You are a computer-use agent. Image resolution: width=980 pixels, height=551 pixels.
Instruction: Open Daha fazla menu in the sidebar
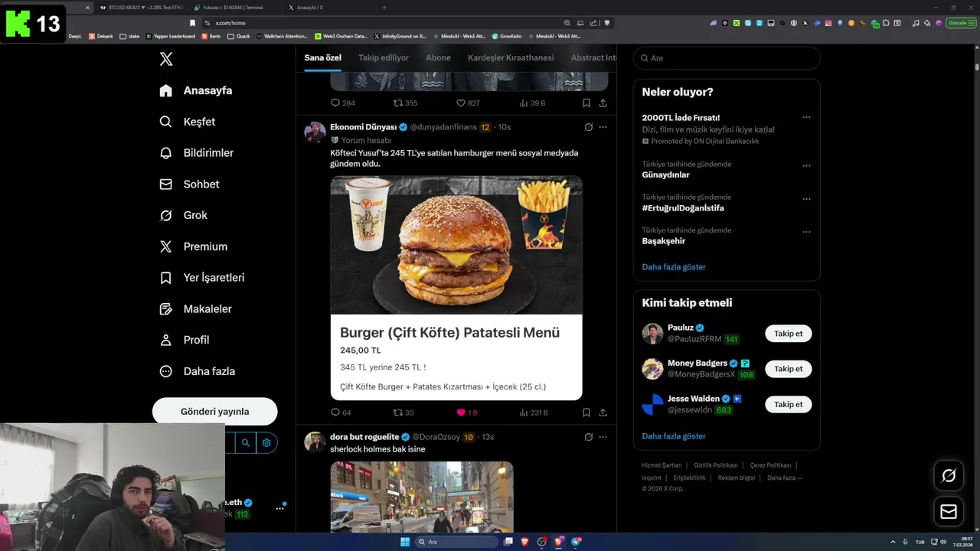click(x=197, y=371)
